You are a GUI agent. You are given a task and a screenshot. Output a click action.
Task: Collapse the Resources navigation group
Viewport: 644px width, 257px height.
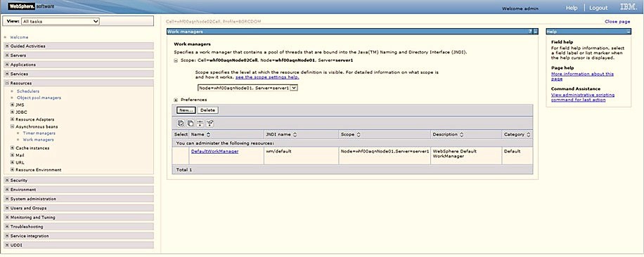[x=7, y=83]
